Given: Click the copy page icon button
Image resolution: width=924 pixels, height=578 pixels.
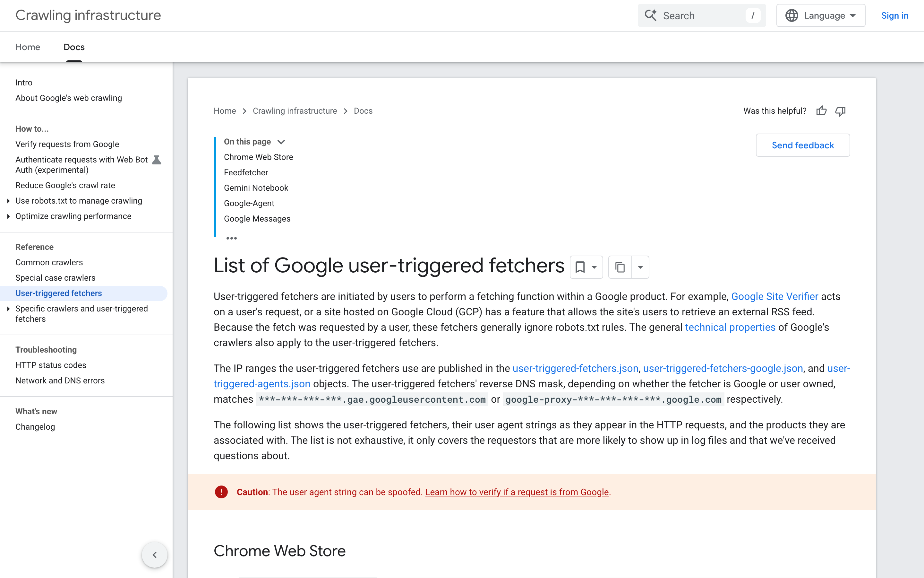Looking at the screenshot, I should [x=620, y=267].
